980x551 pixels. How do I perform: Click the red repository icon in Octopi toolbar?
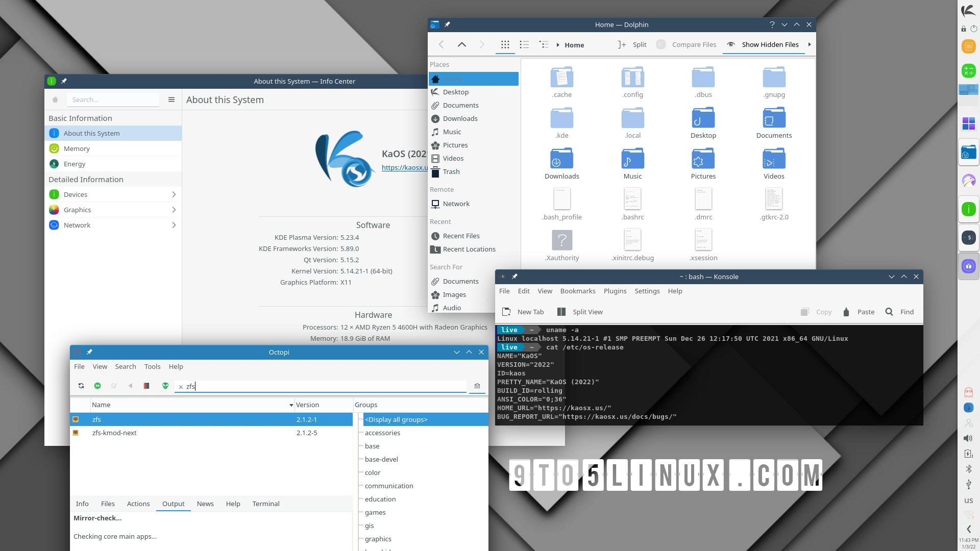(x=146, y=386)
